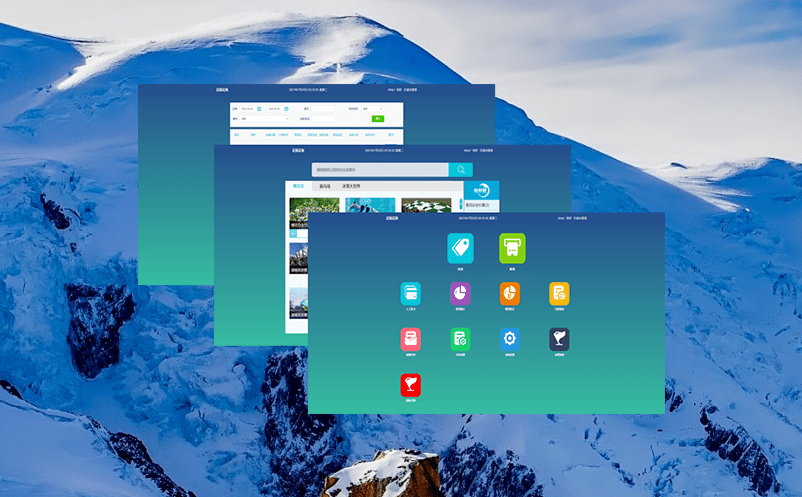Click the cyan magnifier search button

[460, 170]
